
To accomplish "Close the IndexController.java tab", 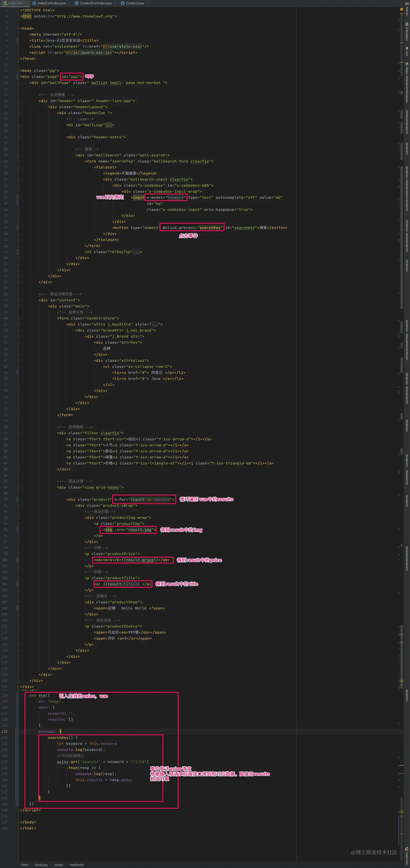I will (69, 3).
